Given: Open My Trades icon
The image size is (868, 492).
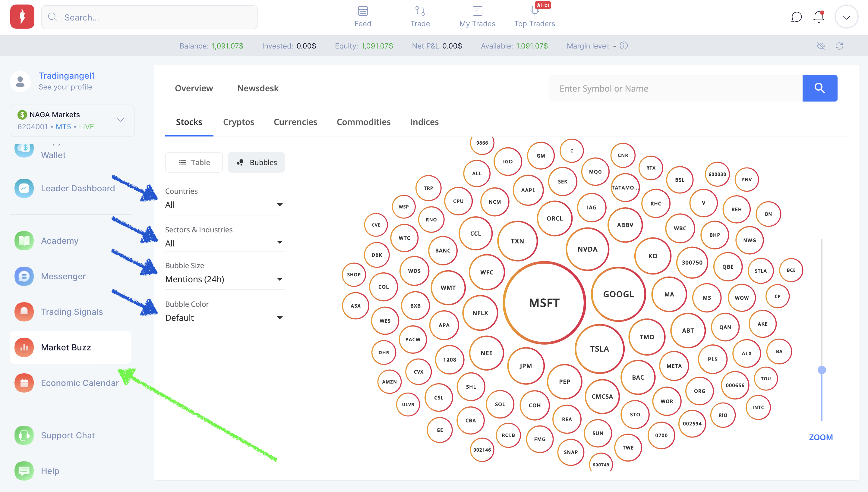Looking at the screenshot, I should click(x=477, y=11).
